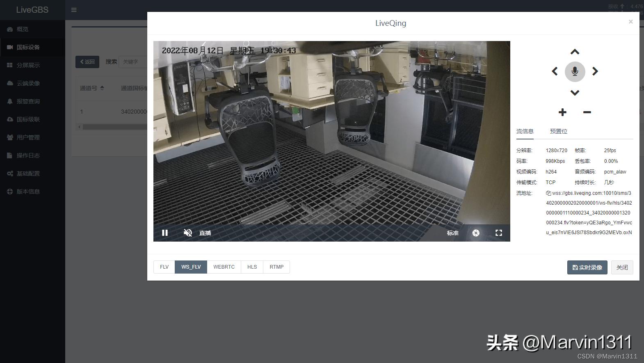Sort by 通道号 column
The height and width of the screenshot is (363, 644).
[92, 88]
